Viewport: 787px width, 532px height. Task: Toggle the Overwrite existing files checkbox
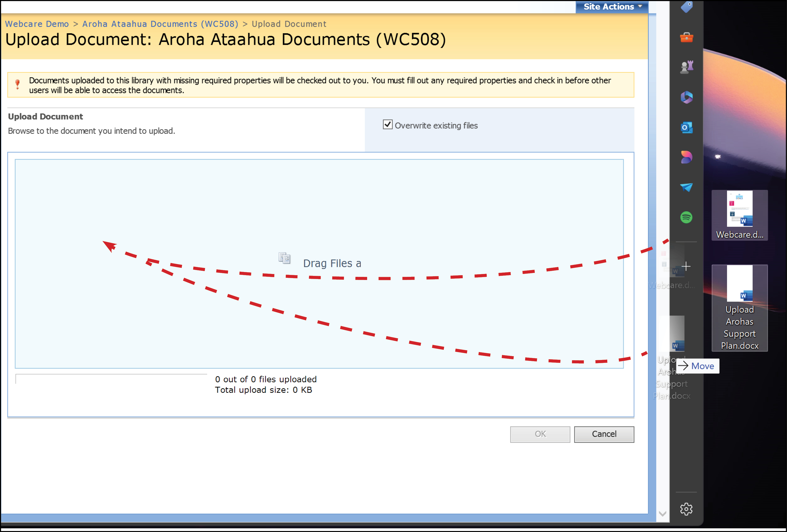pyautogui.click(x=387, y=125)
